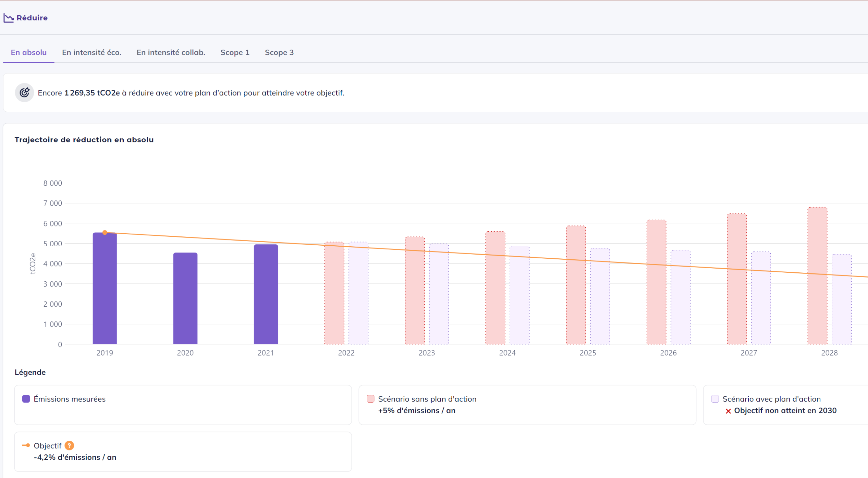Select the En absolu tab
This screenshot has width=868, height=478.
29,53
